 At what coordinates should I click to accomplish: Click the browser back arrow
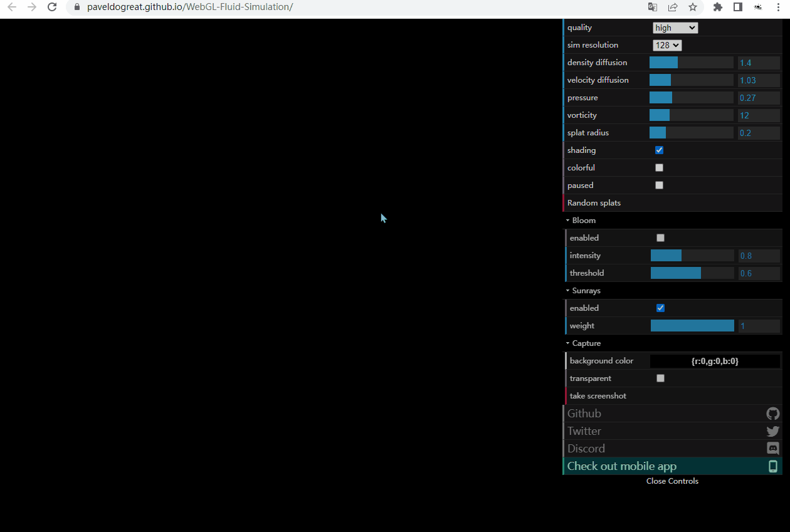[12, 7]
